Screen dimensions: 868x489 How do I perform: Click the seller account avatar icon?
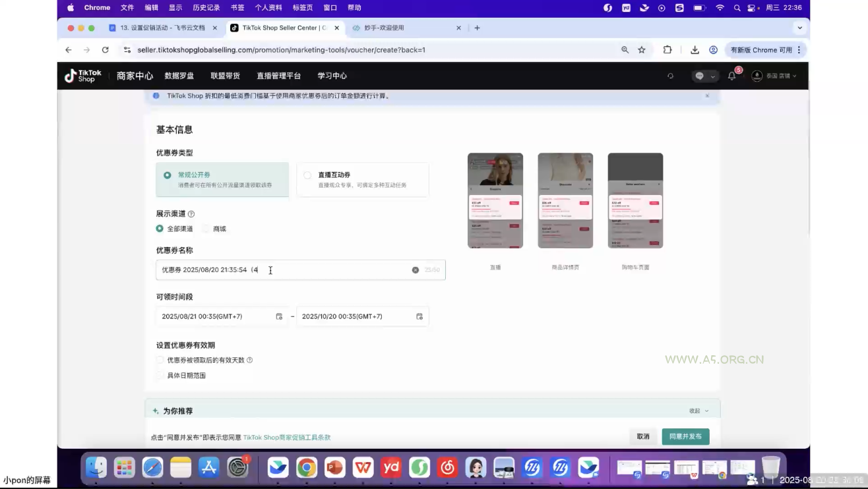tap(757, 76)
